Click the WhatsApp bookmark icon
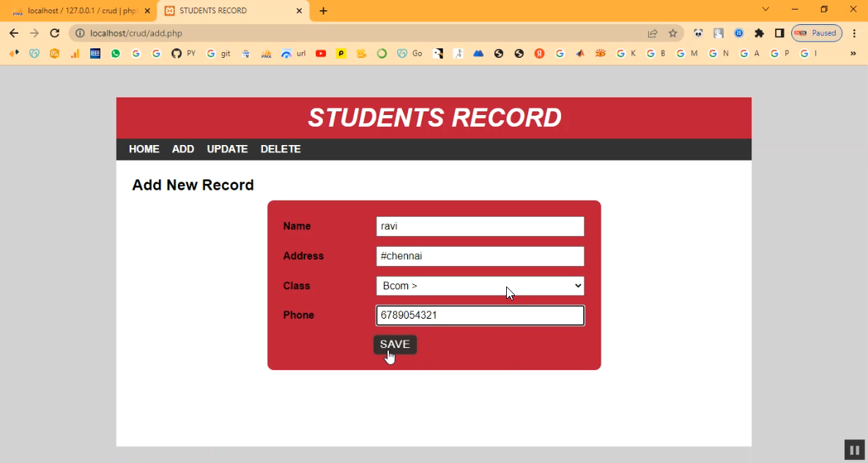Viewport: 868px width, 463px height. click(116, 53)
